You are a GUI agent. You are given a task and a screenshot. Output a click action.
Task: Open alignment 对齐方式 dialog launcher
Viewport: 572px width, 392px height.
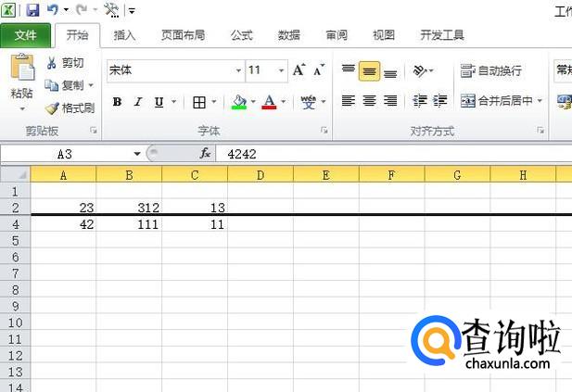point(540,130)
